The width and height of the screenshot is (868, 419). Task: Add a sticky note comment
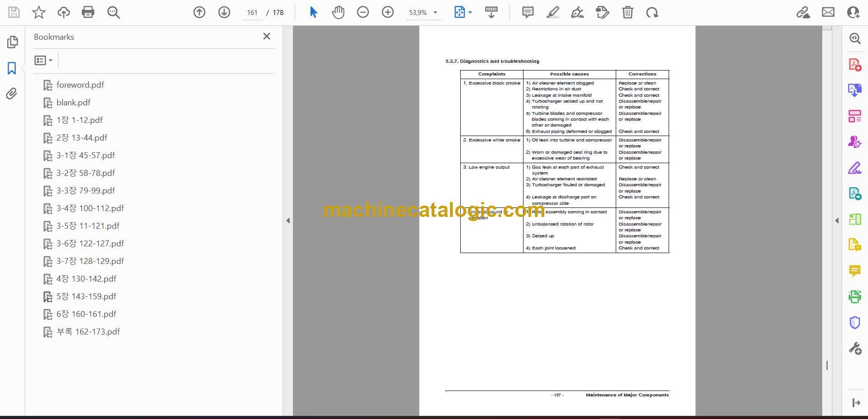528,12
